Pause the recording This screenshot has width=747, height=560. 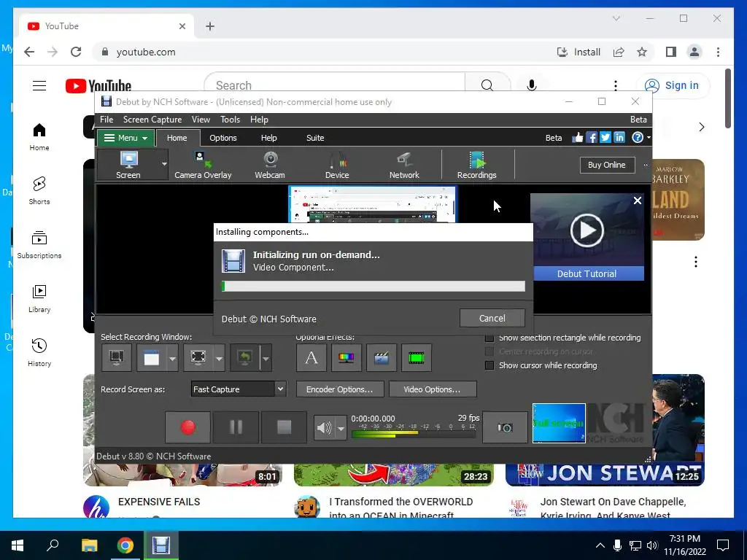pyautogui.click(x=236, y=427)
